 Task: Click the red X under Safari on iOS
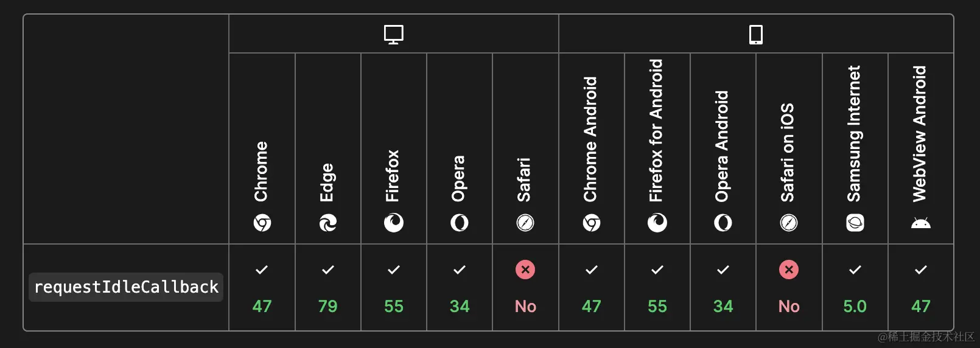[x=789, y=270]
